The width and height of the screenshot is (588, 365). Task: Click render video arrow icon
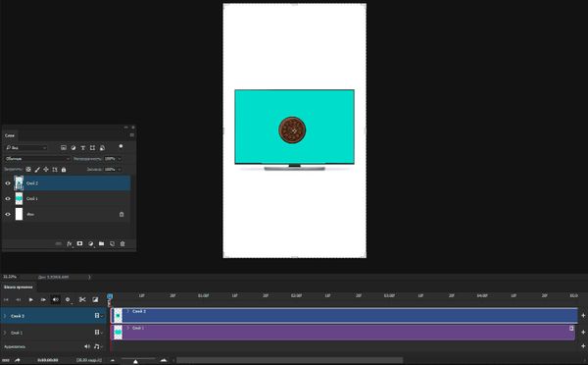18,360
